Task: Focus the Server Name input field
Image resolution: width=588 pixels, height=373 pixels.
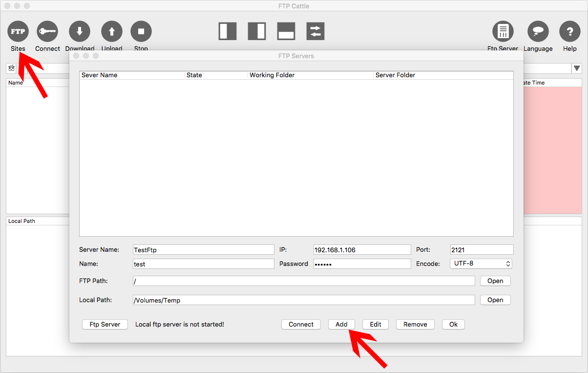Action: [204, 250]
